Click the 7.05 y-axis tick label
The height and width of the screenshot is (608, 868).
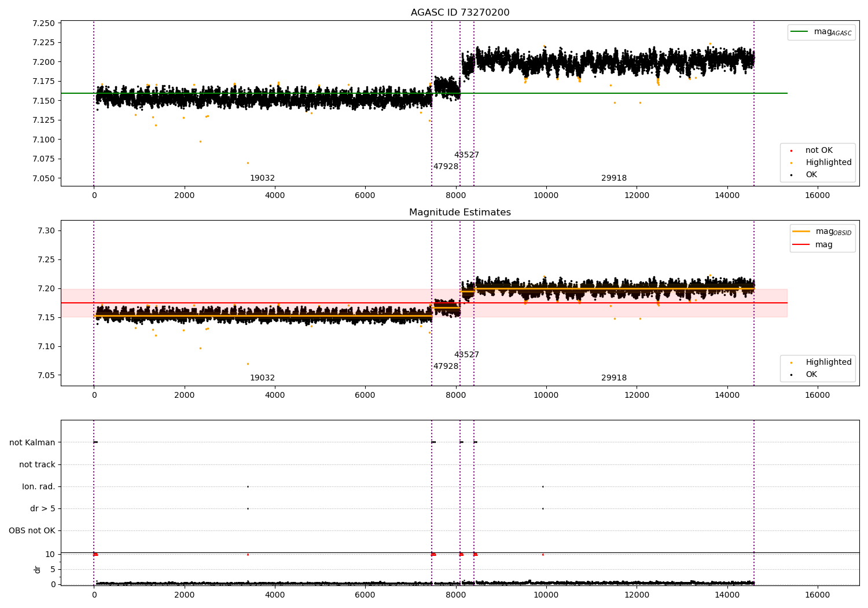point(46,375)
